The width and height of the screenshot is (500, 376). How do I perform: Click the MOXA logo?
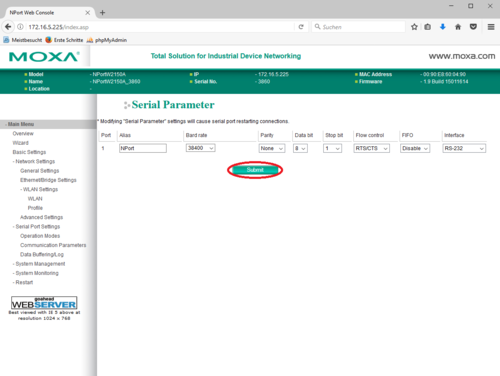tap(44, 57)
